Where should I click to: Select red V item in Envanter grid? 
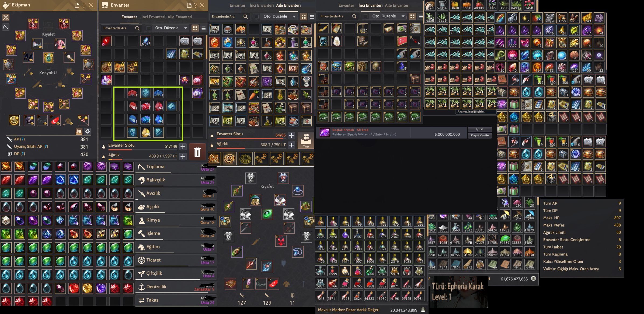point(106,41)
